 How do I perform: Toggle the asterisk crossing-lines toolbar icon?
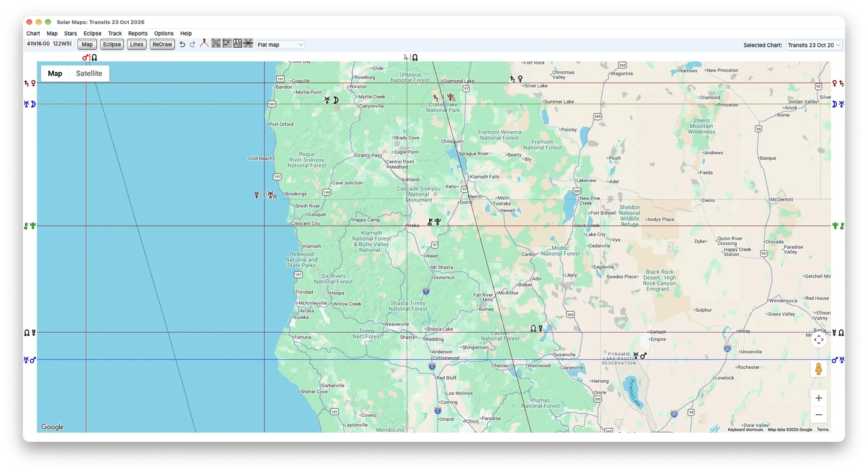pyautogui.click(x=248, y=43)
